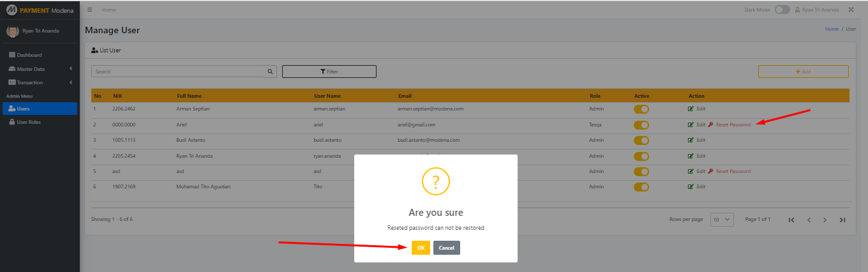Go to the last page using pagination icon
This screenshot has width=868, height=272.
842,220
